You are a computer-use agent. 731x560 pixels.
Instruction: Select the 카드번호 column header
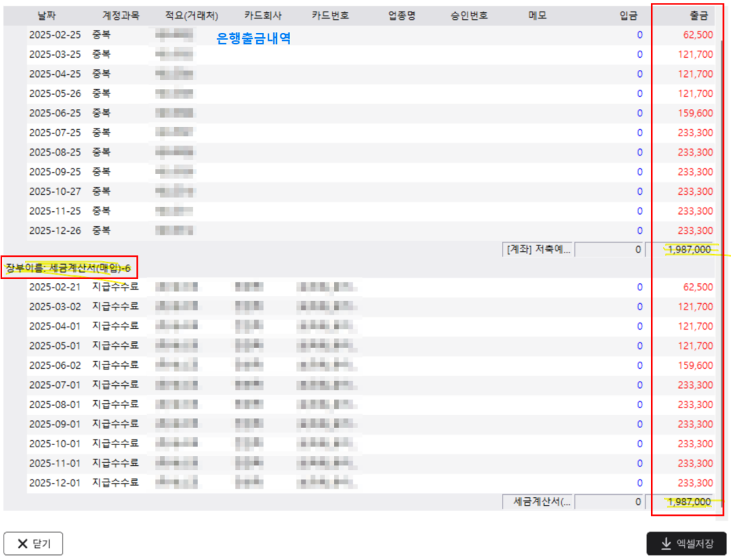[330, 15]
